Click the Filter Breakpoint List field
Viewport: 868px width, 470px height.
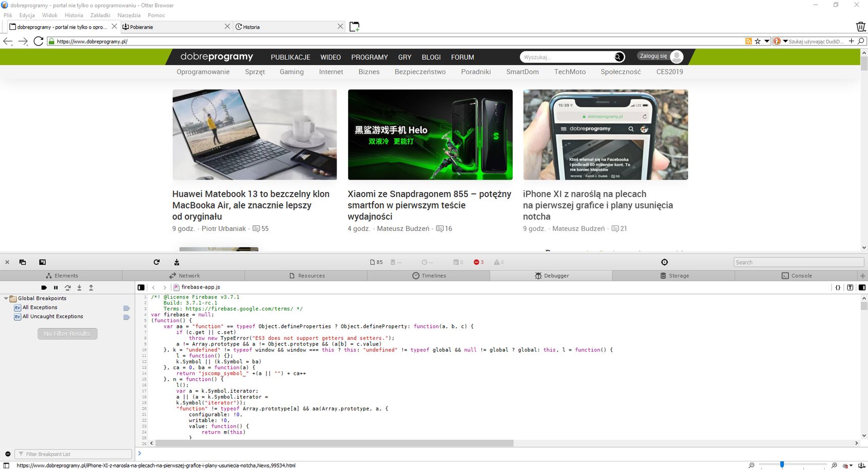73,454
